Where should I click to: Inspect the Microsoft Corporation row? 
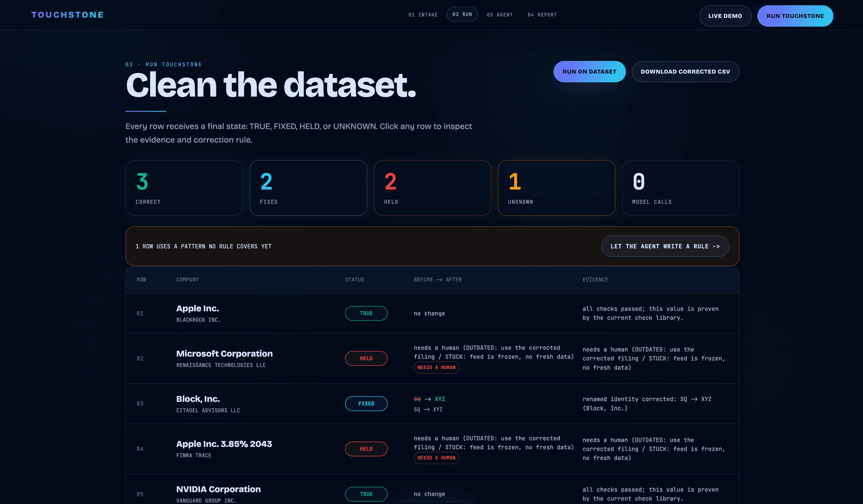coord(432,359)
